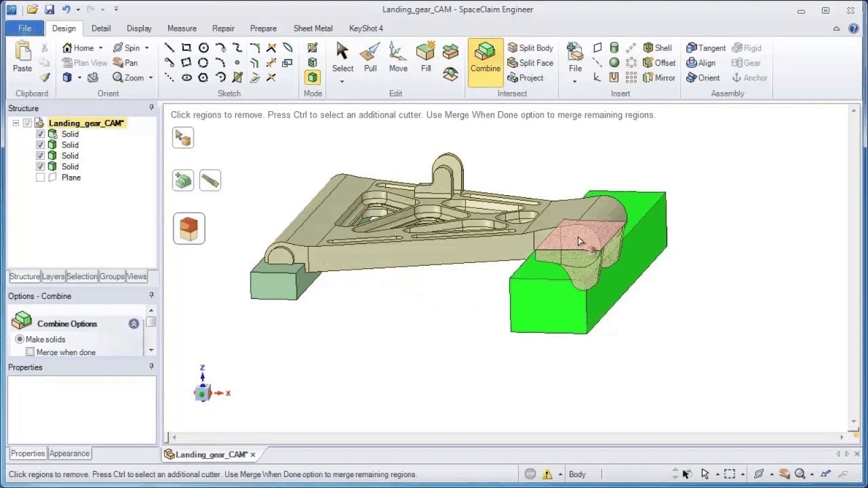Click the Offset tool
This screenshot has height=488, width=868.
(658, 63)
